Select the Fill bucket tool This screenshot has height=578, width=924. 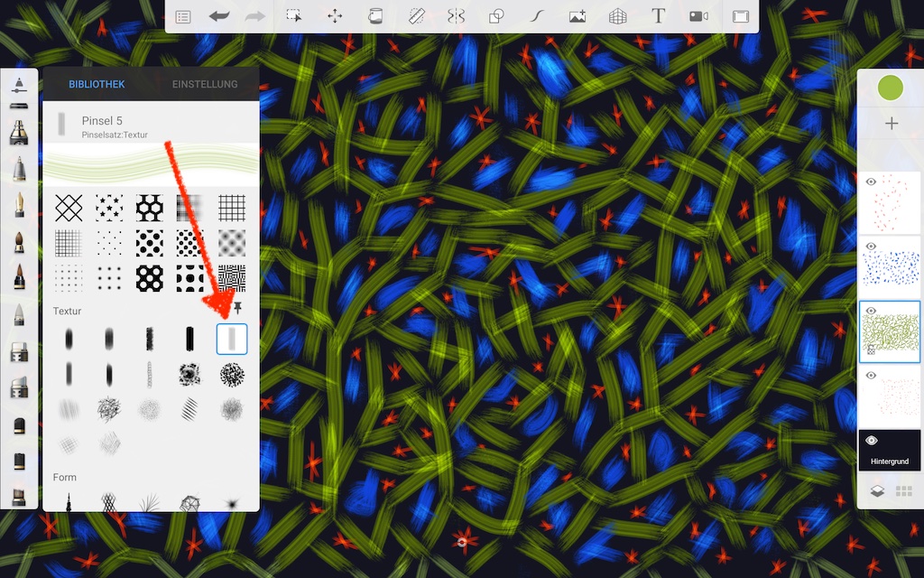tap(375, 16)
